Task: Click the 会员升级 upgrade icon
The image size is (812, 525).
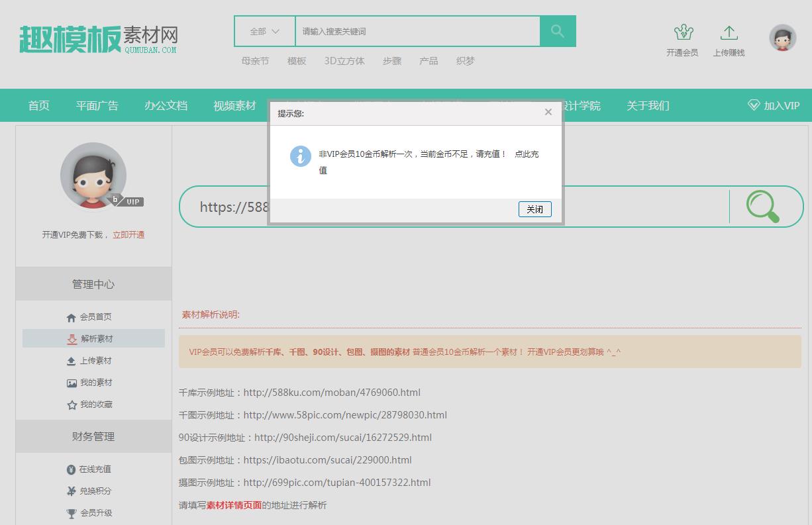Action: tap(72, 512)
